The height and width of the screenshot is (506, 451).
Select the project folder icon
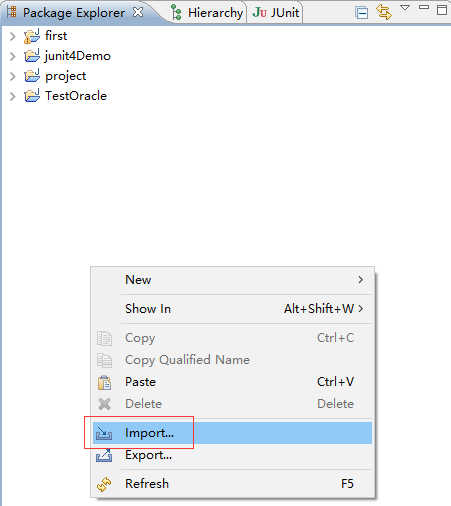pos(32,76)
